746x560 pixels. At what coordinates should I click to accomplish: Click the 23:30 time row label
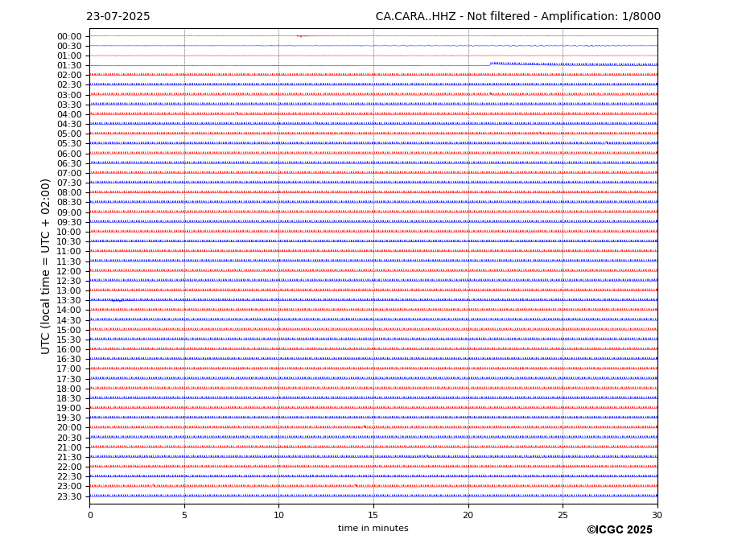point(69,496)
